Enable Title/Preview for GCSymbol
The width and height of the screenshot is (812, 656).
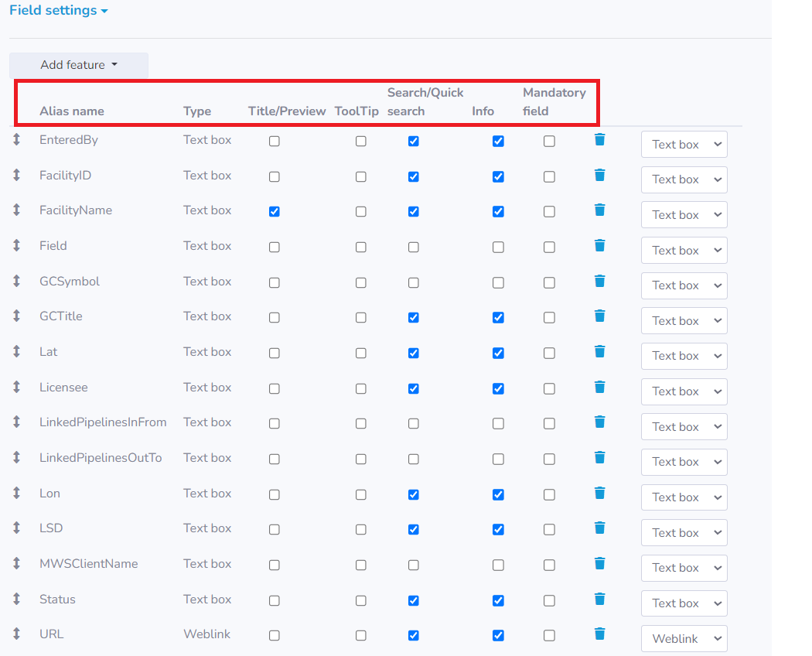click(274, 281)
